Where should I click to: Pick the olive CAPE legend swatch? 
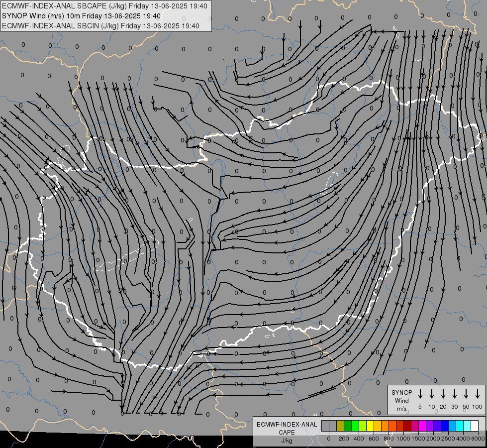340,426
